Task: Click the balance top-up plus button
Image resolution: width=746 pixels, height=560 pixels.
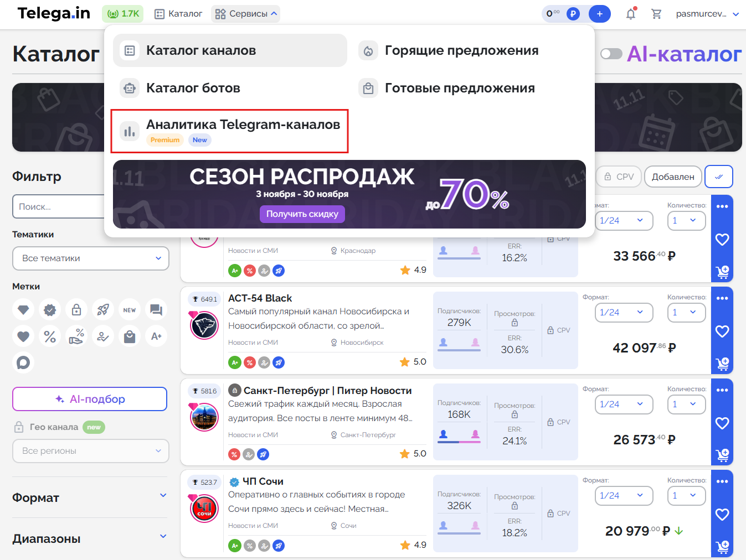Action: point(599,14)
